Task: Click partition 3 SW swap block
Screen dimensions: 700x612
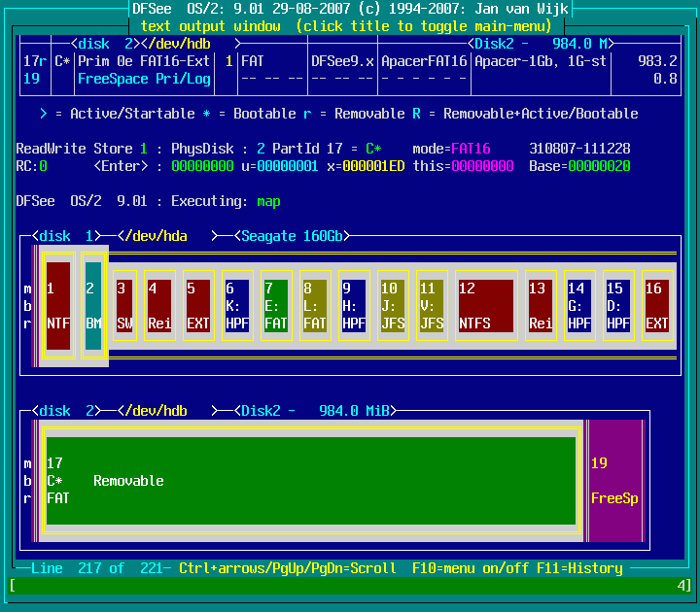Action: (x=124, y=305)
